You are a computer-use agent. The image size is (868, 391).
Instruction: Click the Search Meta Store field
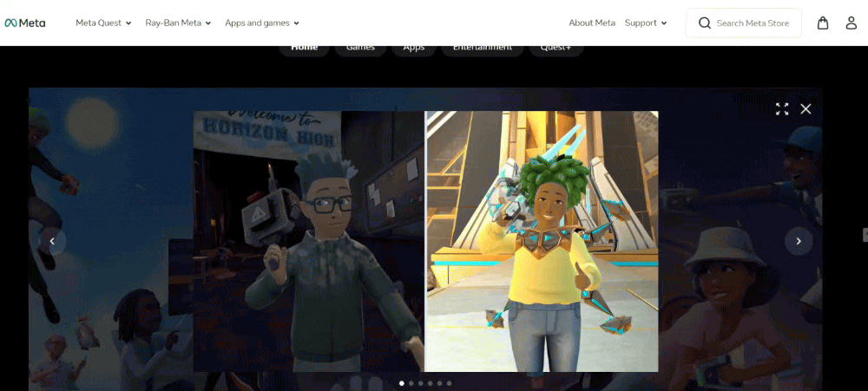744,23
